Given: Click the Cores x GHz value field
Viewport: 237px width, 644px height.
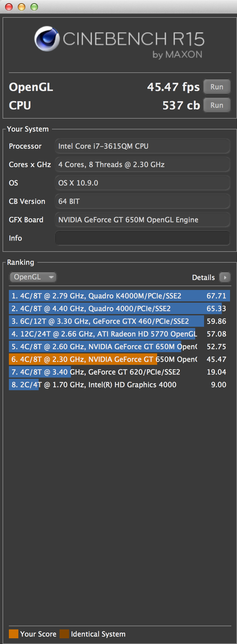Looking at the screenshot, I should [x=142, y=164].
